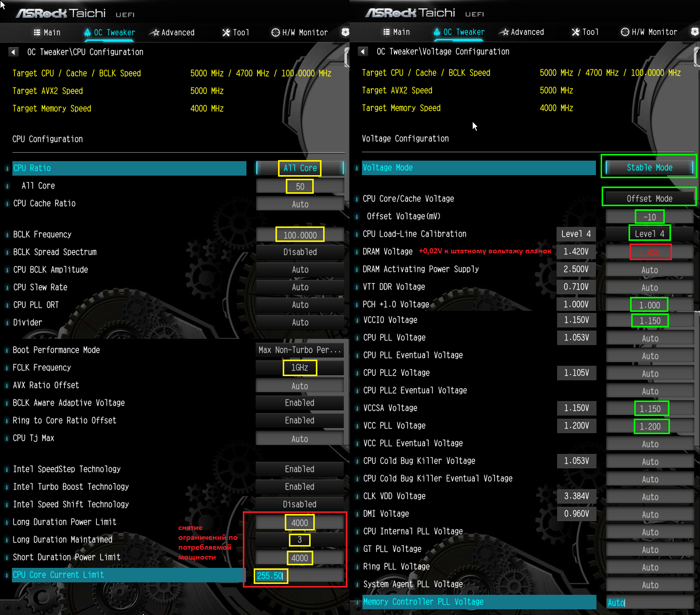Edit the DMI Voltage Auto field
This screenshot has height=615, width=700.
pyautogui.click(x=649, y=514)
